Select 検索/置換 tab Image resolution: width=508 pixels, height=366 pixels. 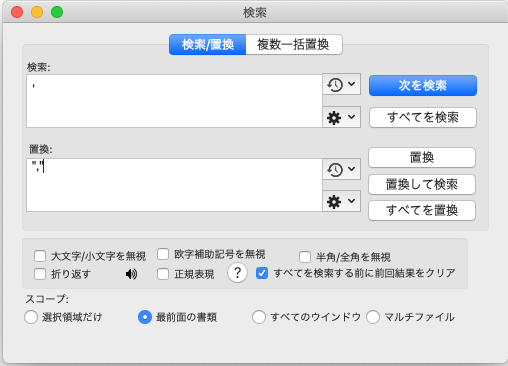[208, 44]
